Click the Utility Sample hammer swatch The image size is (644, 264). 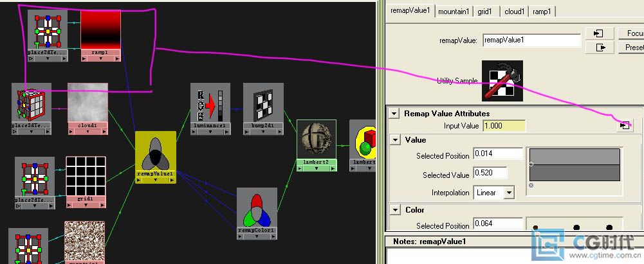[x=502, y=81]
